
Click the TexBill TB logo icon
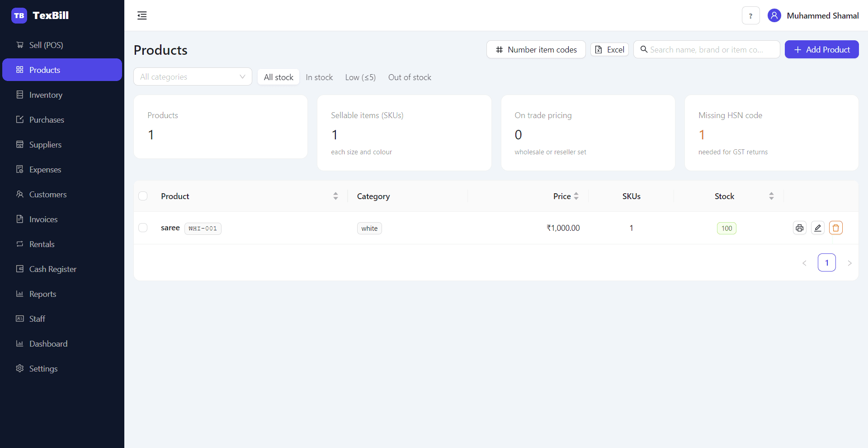pos(19,15)
